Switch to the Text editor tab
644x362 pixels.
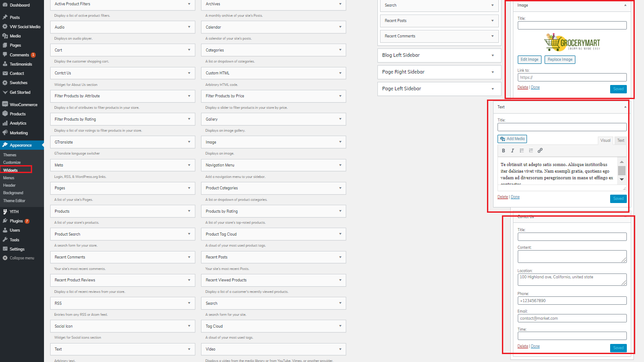click(x=621, y=140)
